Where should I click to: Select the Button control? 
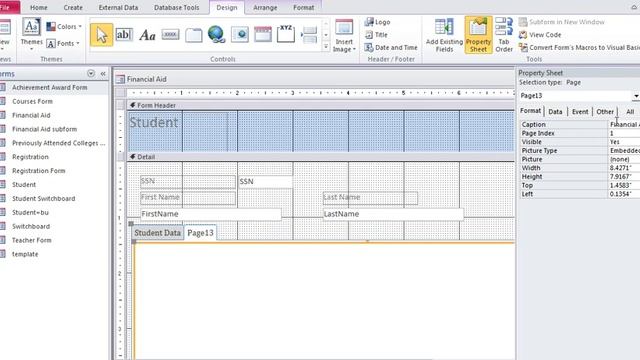[x=170, y=35]
